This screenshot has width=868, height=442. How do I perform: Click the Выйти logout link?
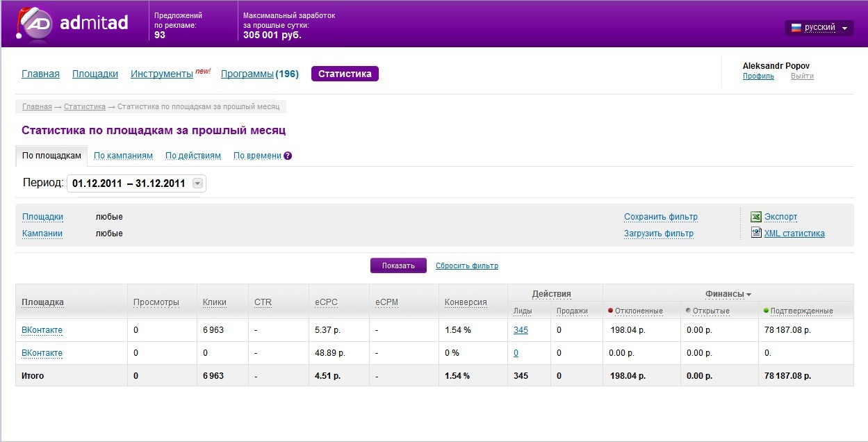(802, 76)
